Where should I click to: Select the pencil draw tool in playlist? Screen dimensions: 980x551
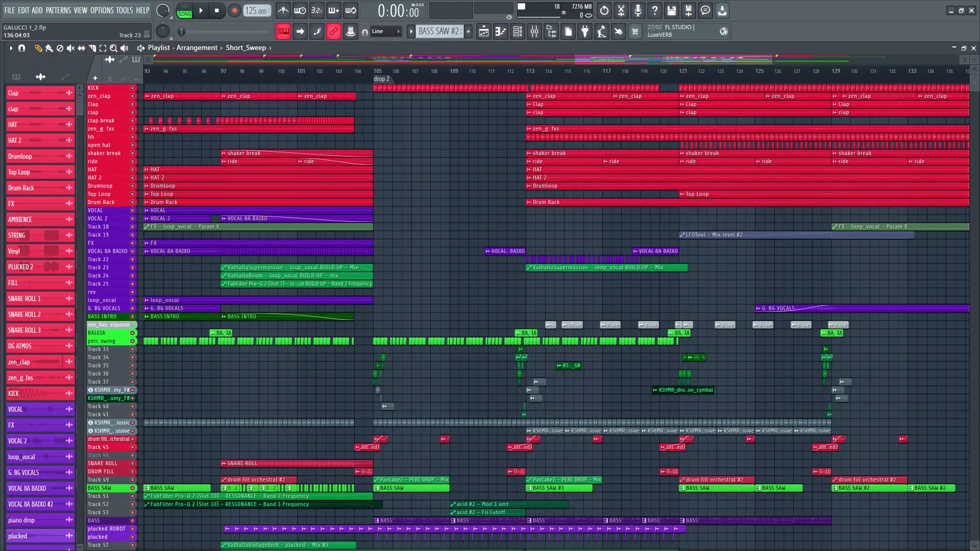38,48
